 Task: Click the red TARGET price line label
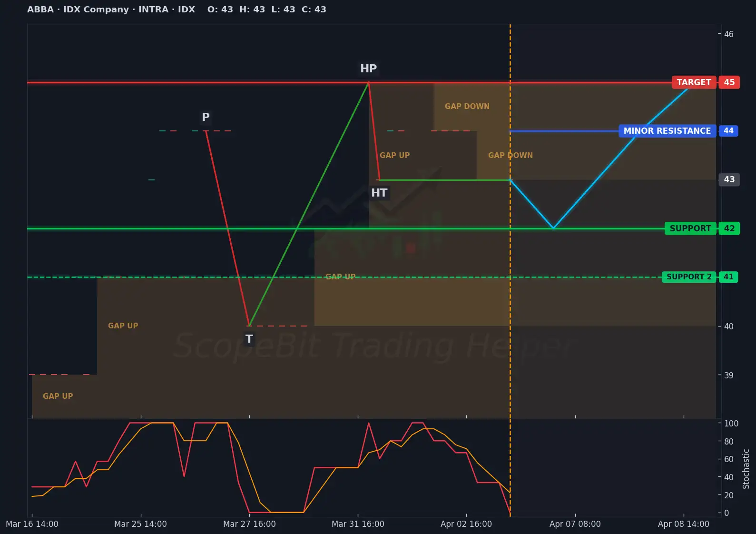(x=694, y=82)
